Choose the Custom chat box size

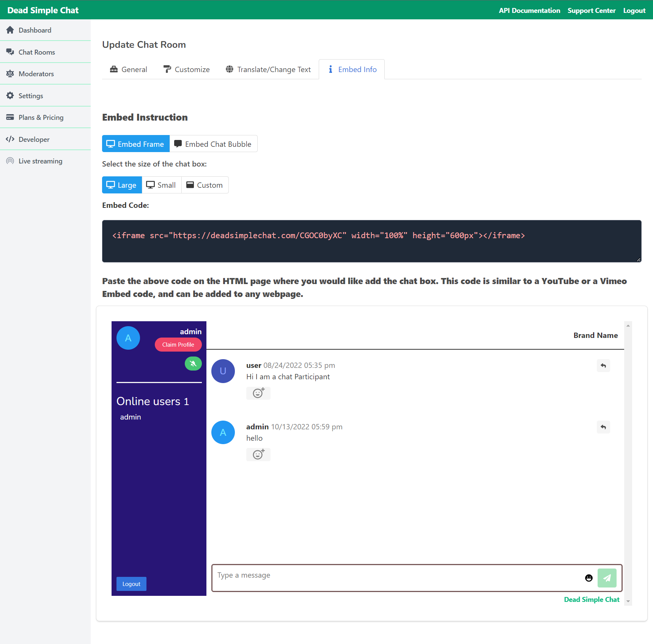point(205,185)
